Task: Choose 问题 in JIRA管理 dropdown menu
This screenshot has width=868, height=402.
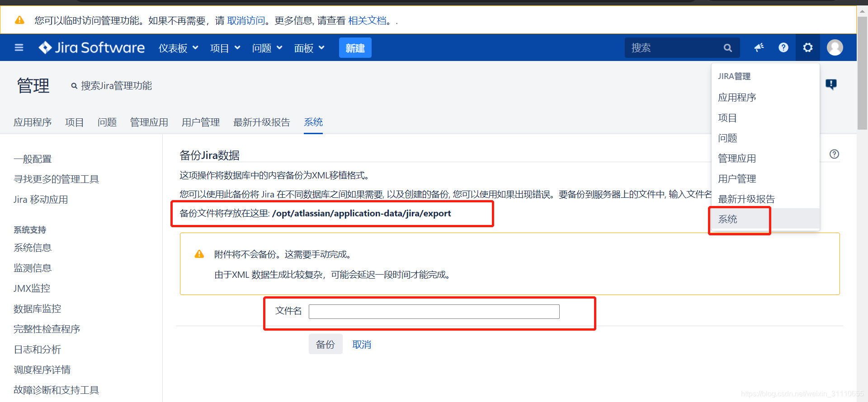Action: point(765,138)
